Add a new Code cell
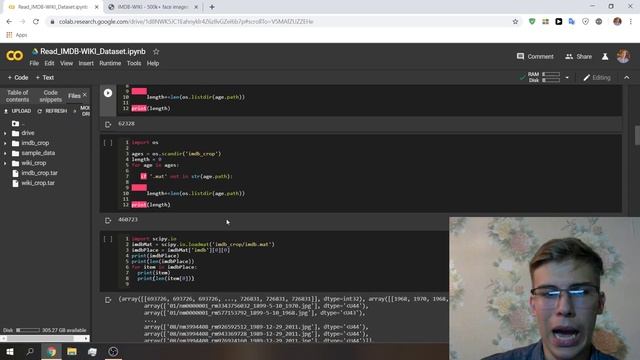640x360 pixels. [x=18, y=78]
